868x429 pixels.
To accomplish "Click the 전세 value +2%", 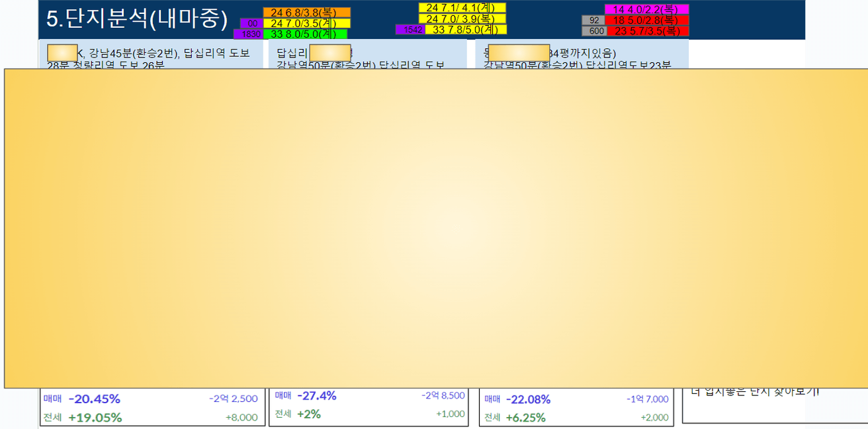I will point(309,414).
